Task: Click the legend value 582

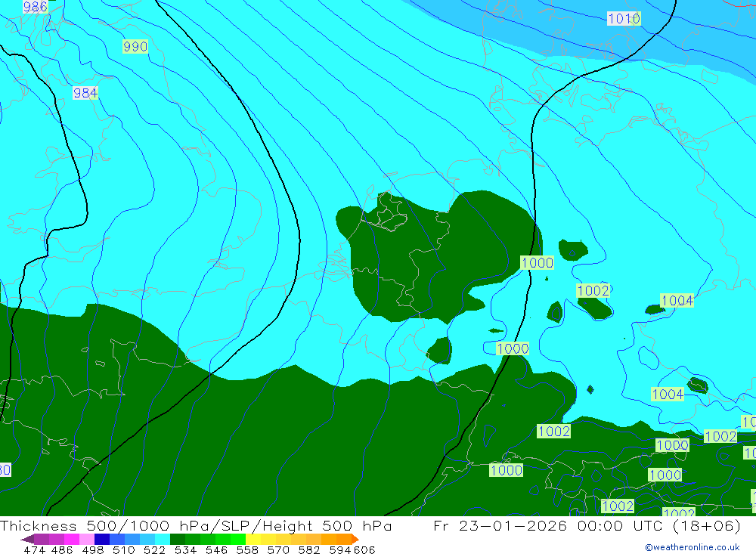Action: [x=309, y=549]
